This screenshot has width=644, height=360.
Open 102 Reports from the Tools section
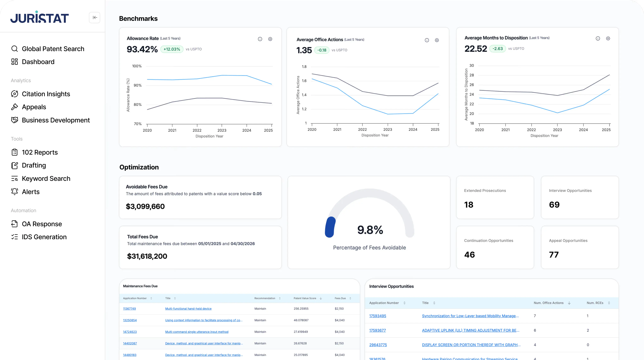coord(14,152)
